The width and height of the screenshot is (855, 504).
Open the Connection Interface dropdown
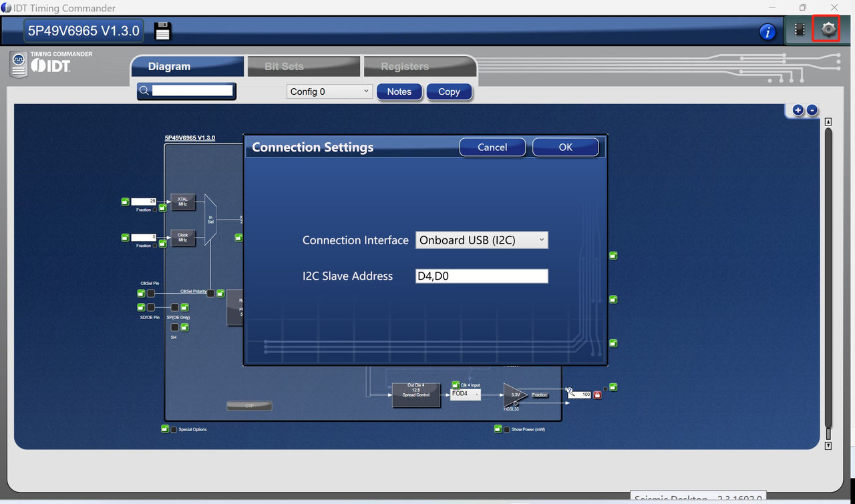click(482, 240)
